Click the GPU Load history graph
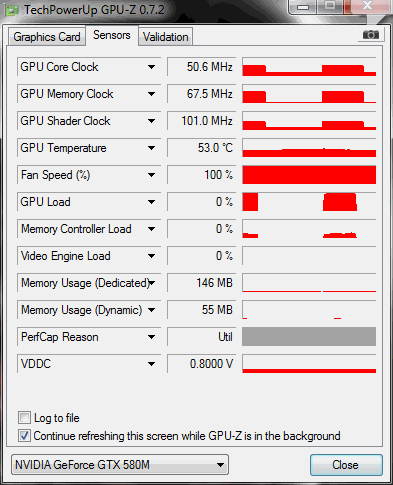This screenshot has height=485, width=393. point(309,202)
